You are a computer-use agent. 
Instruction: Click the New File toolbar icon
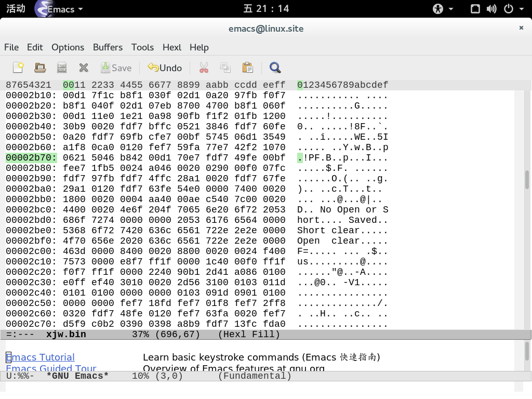[18, 68]
